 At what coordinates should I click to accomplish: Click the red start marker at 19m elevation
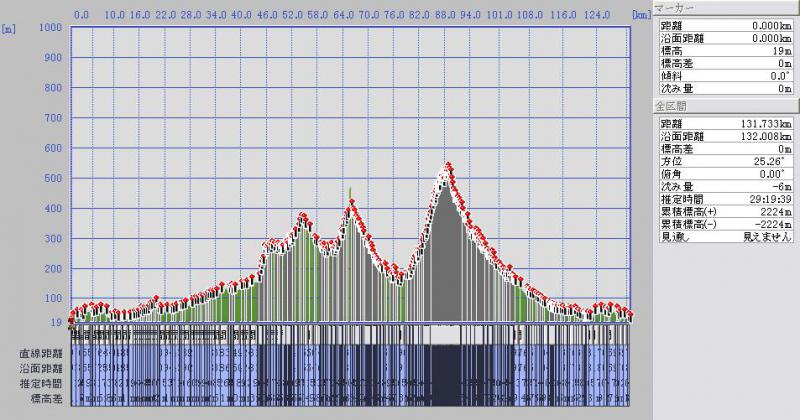(70, 321)
